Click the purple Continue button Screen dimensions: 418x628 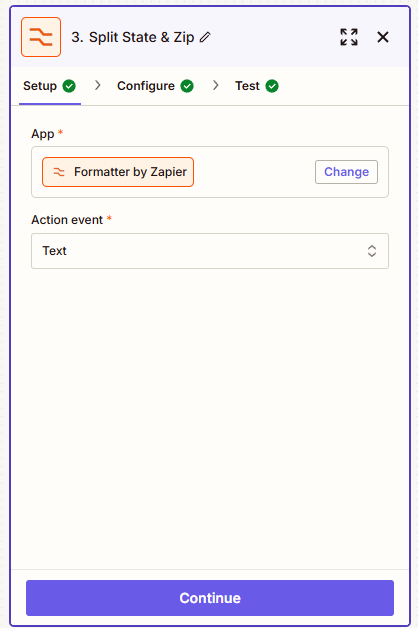tap(210, 598)
